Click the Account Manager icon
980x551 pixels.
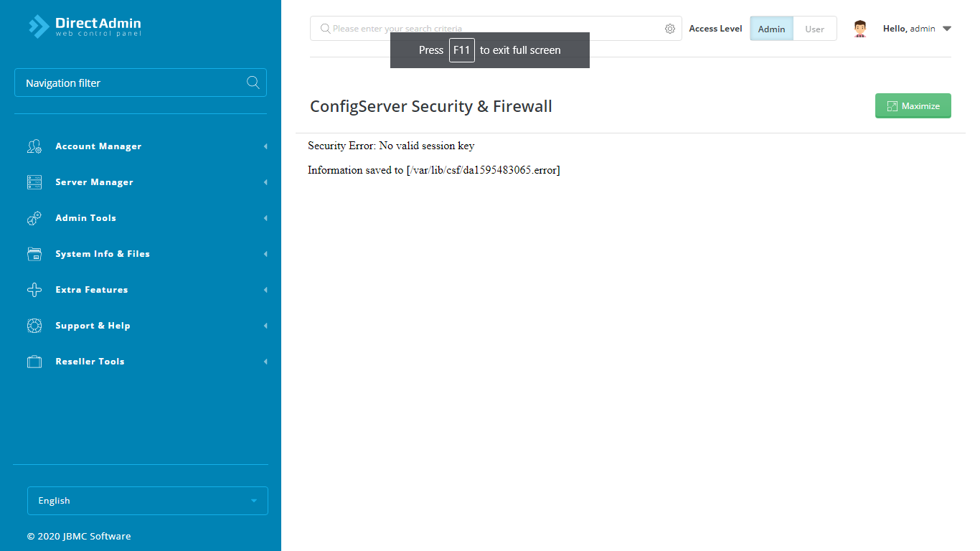(34, 146)
